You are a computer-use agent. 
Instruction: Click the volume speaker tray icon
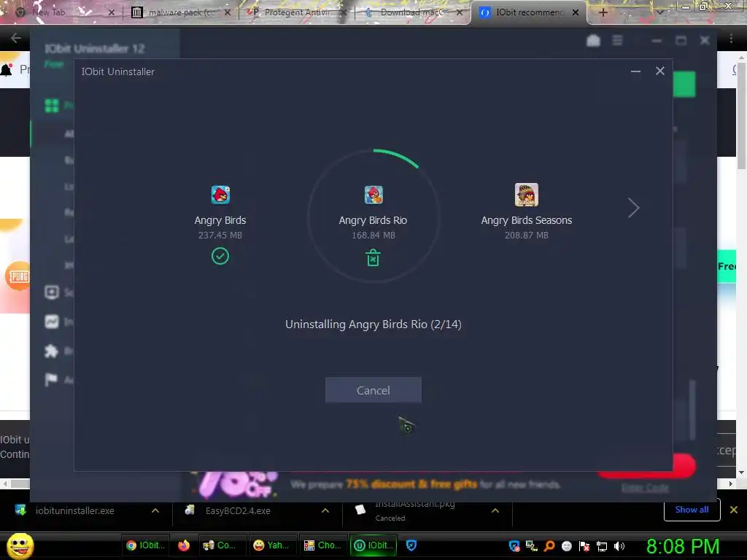[619, 546]
